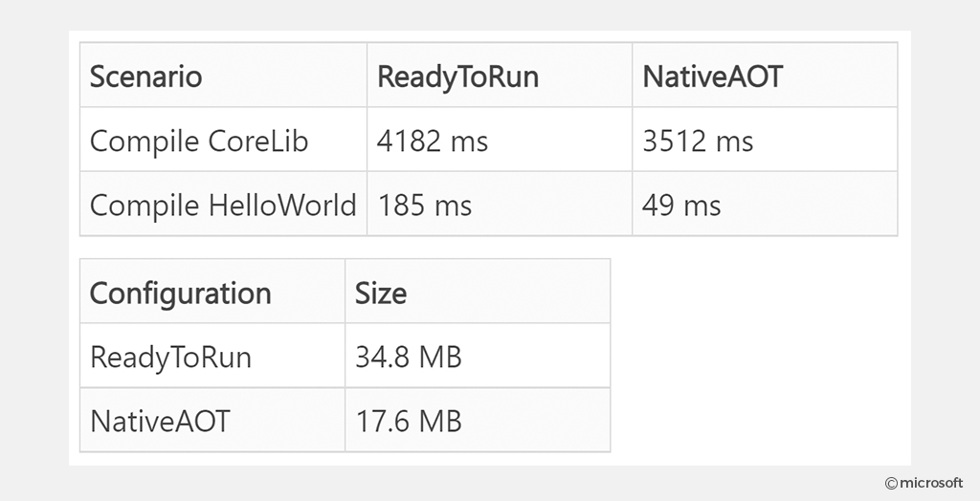Click the Scenario column header
980x501 pixels.
(223, 75)
